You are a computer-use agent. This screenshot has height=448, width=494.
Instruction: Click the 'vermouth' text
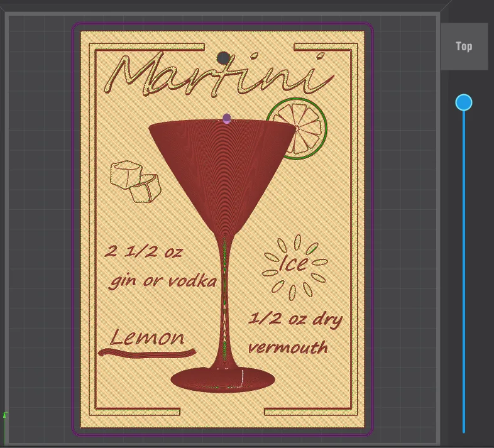point(288,347)
